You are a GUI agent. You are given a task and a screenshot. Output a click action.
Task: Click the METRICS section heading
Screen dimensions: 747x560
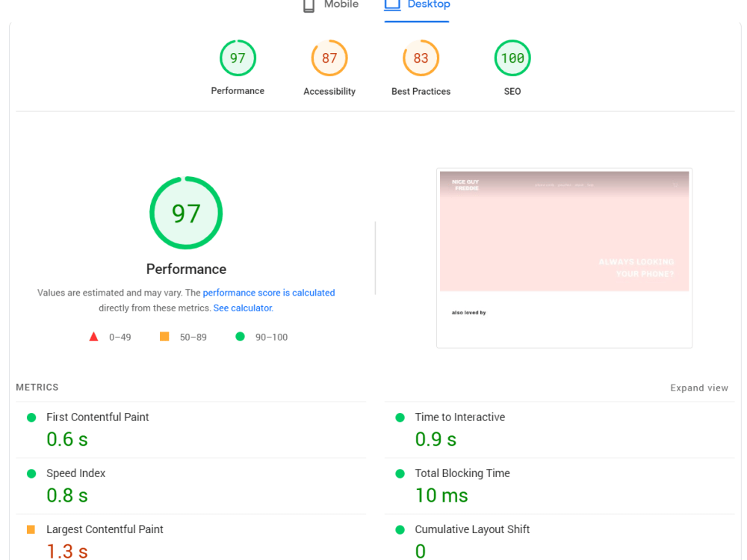coord(37,387)
